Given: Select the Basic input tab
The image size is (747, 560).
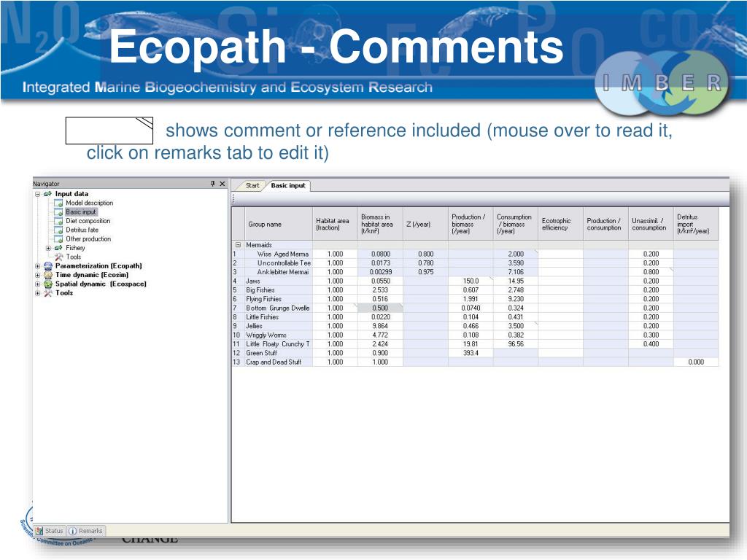Looking at the screenshot, I should (288, 186).
